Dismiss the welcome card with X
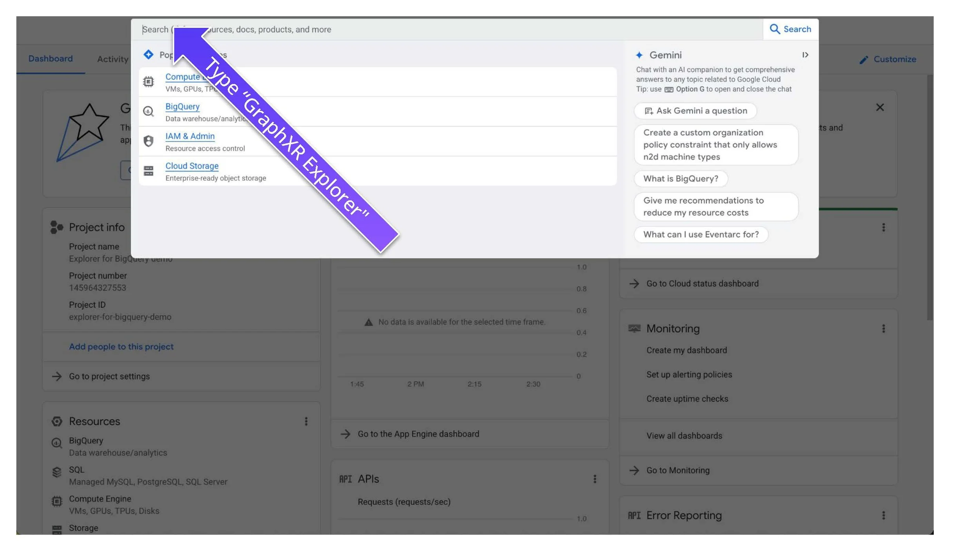The image size is (980, 551). (x=880, y=107)
